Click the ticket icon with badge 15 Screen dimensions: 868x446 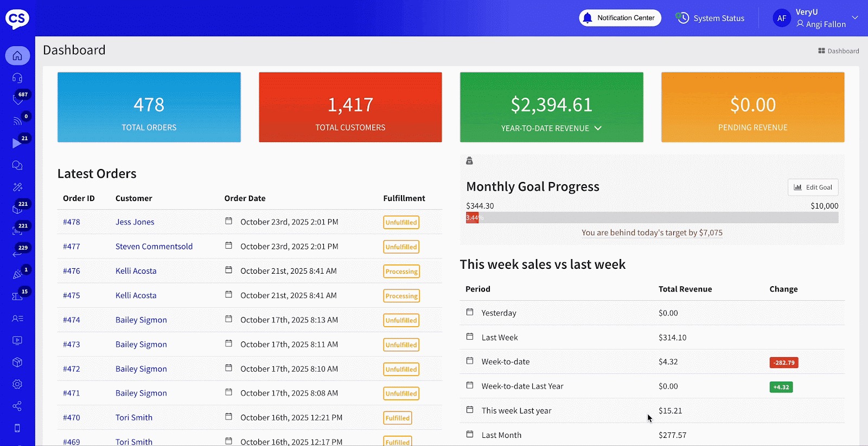click(x=17, y=296)
